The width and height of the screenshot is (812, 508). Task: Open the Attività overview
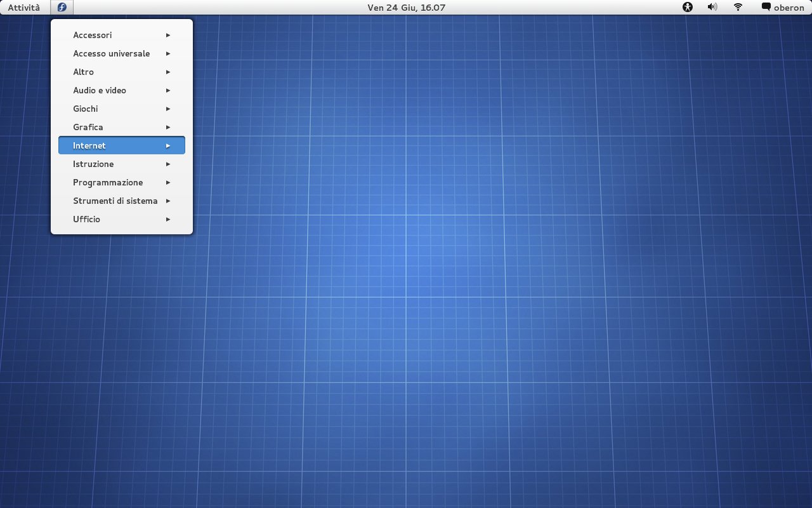point(23,8)
